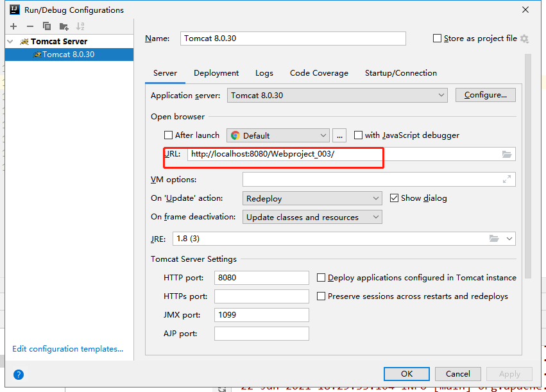This screenshot has width=546, height=392.
Task: Open Edit configuration templates link
Action: click(68, 349)
